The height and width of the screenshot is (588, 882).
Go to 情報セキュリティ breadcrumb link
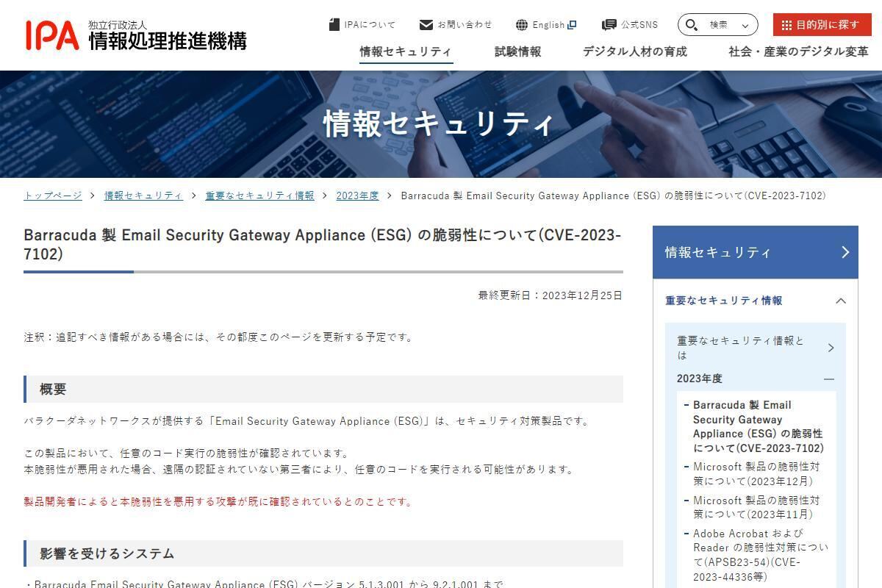[143, 196]
